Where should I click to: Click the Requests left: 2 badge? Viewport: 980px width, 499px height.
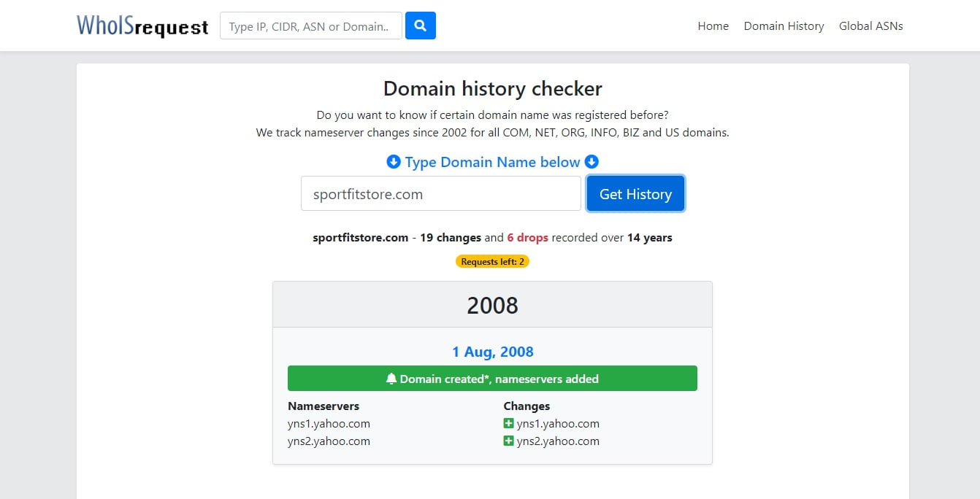(492, 261)
